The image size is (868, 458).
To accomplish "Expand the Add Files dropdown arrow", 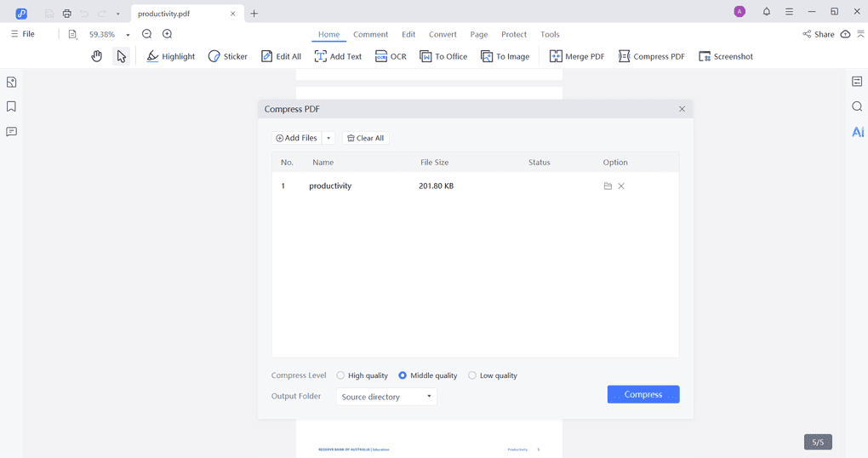I will pos(328,138).
